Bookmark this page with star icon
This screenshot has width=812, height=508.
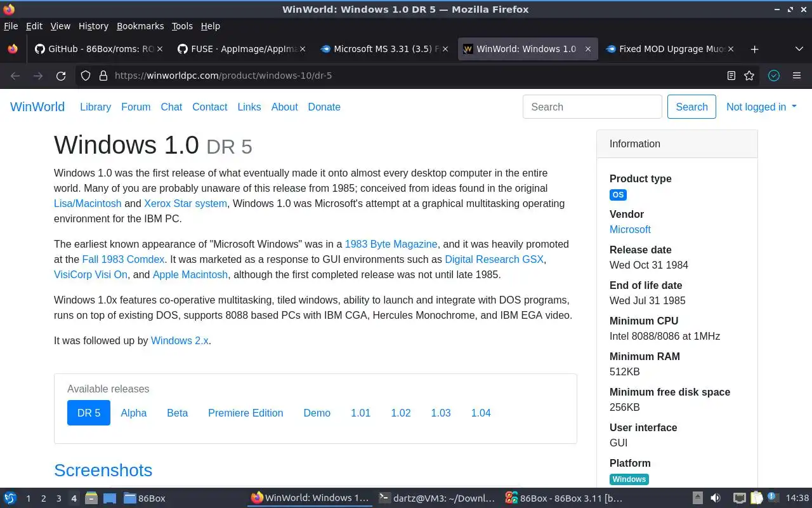tap(749, 76)
